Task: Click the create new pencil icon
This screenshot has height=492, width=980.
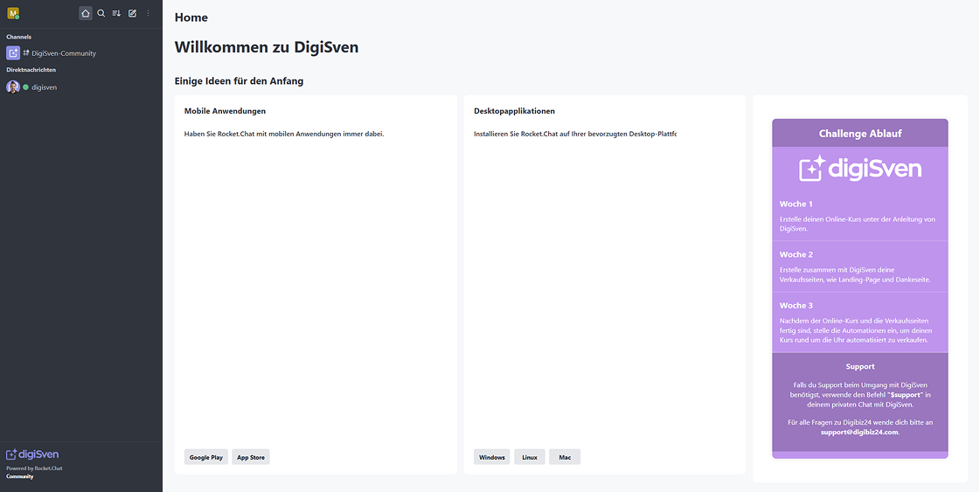Action: pos(132,13)
